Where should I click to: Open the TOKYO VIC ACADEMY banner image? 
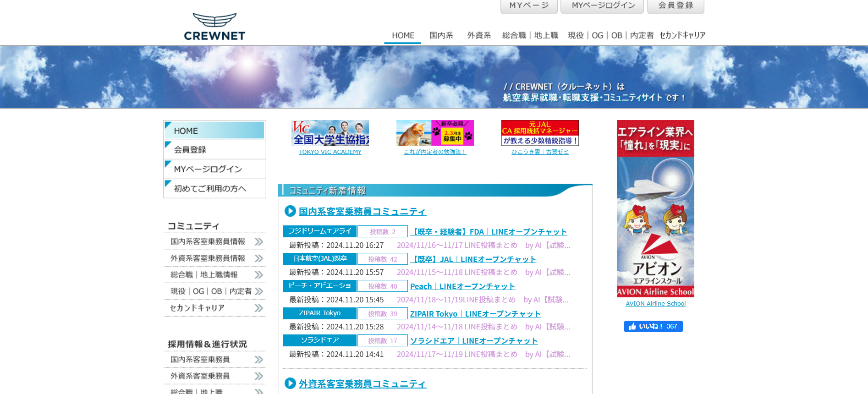(x=330, y=133)
